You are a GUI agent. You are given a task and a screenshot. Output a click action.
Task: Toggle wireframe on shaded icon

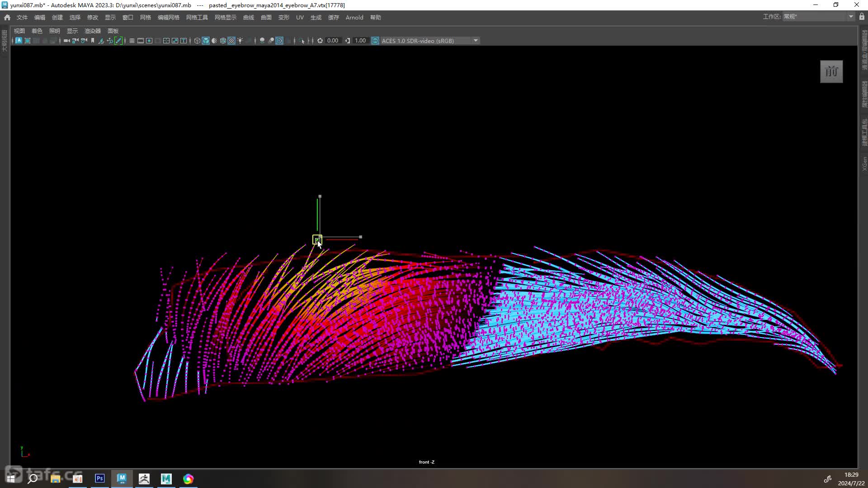pos(223,41)
